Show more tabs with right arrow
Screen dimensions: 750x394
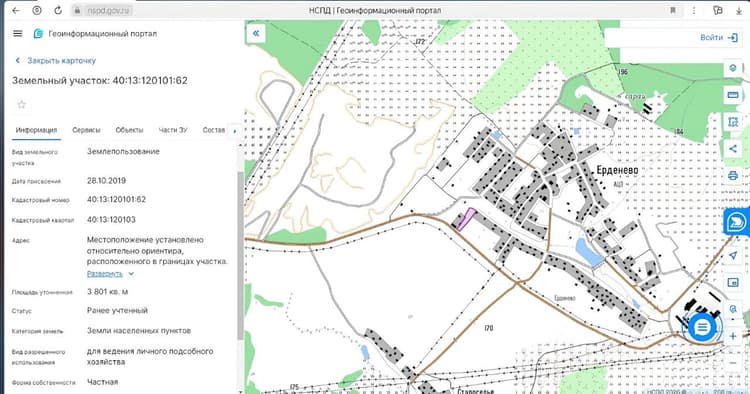coord(234,131)
